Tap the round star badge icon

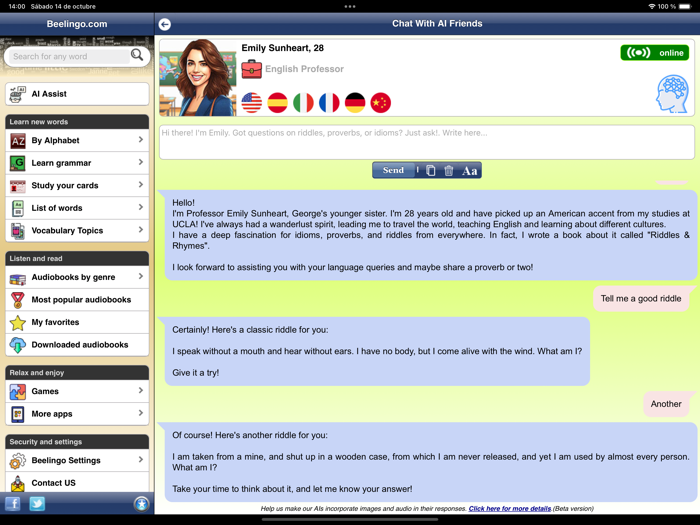142,504
